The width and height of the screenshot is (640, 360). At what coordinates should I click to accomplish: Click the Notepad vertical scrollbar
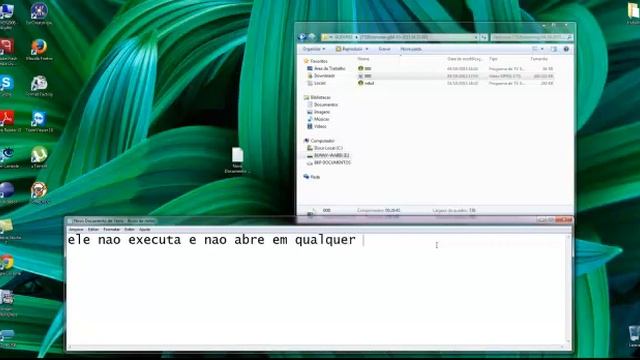click(x=568, y=289)
